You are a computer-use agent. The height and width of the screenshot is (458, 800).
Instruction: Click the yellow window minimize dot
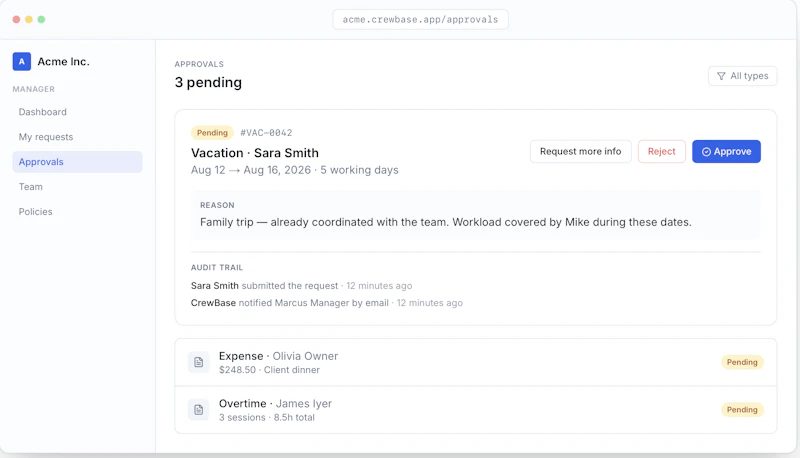pos(29,19)
